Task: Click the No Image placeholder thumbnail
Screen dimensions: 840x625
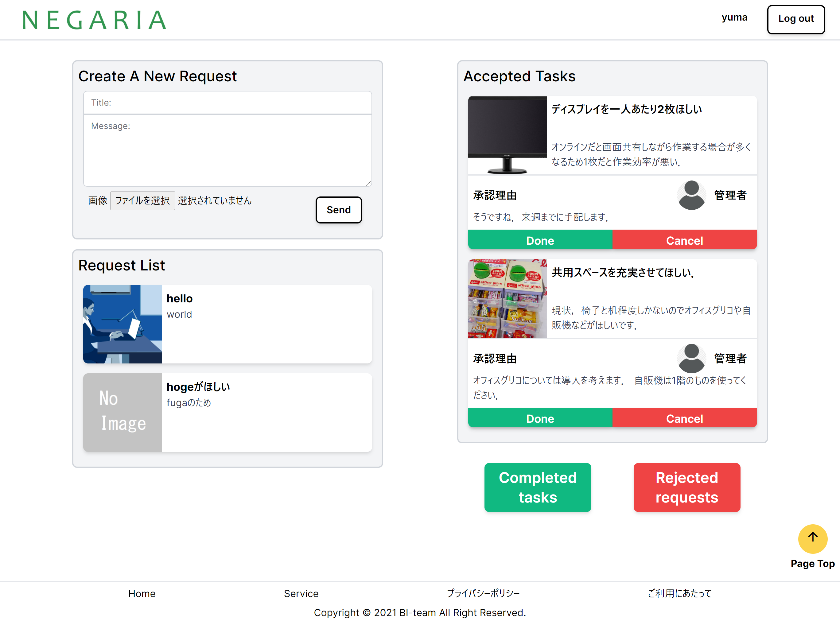Action: [122, 412]
